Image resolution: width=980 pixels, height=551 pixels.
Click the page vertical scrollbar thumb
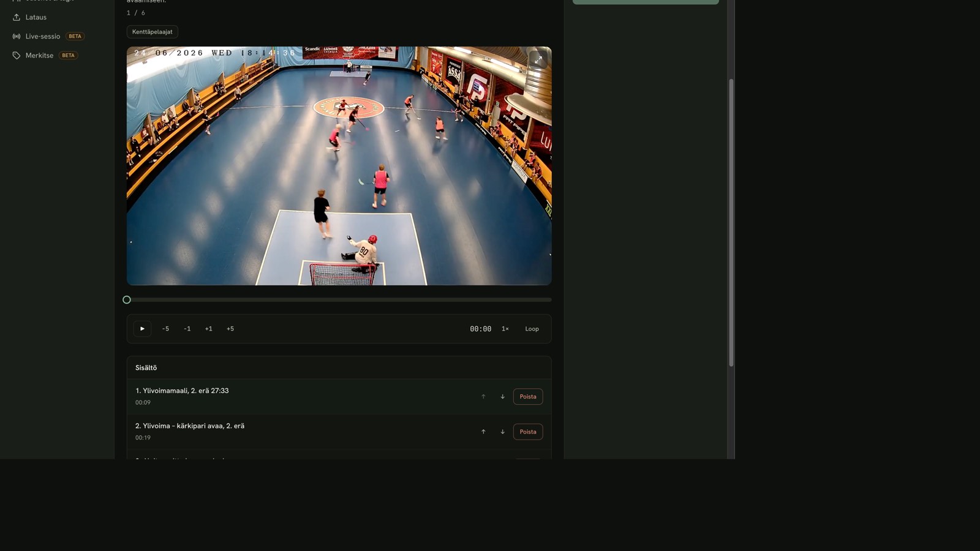pyautogui.click(x=731, y=223)
